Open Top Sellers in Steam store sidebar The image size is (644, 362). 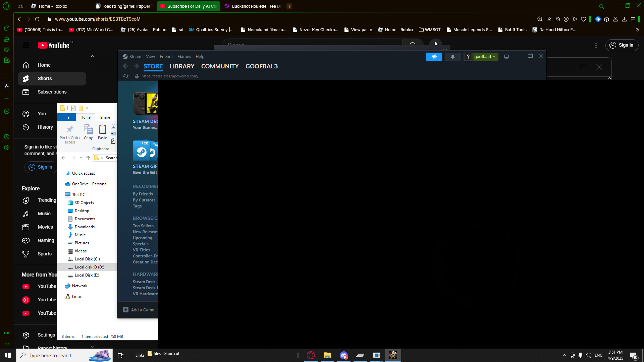click(143, 226)
